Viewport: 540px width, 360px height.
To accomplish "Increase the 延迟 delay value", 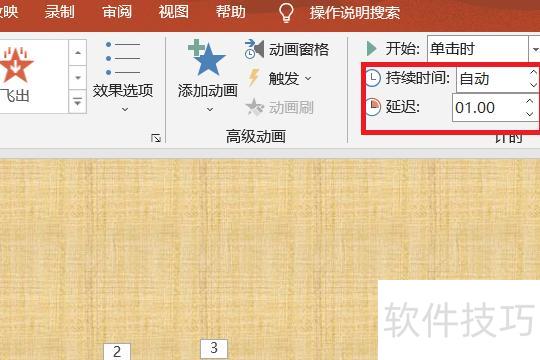I will (x=530, y=101).
